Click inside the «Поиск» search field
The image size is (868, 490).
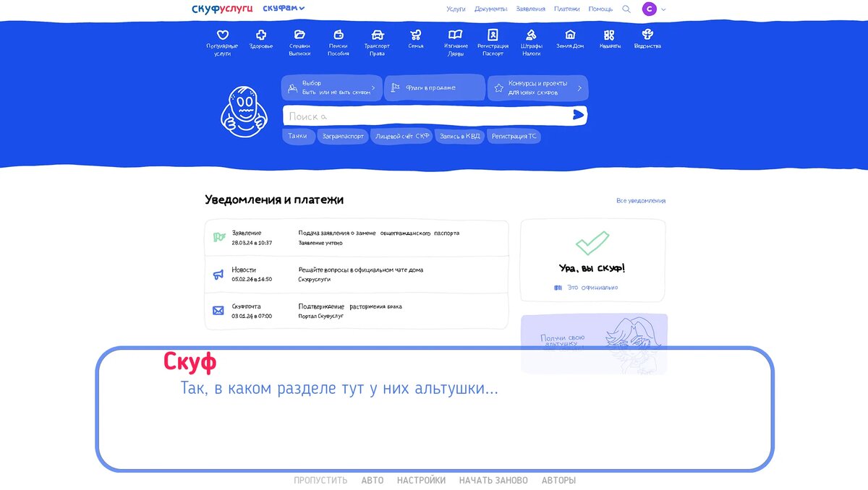click(398, 116)
